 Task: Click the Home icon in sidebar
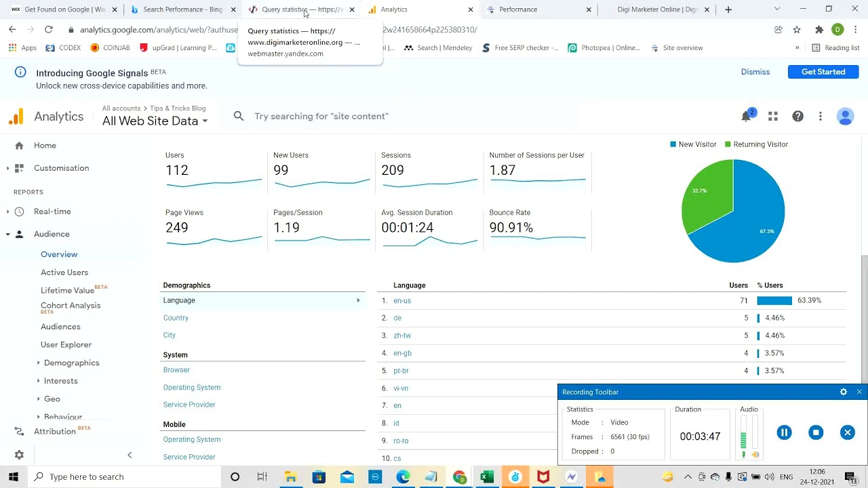[x=19, y=146]
